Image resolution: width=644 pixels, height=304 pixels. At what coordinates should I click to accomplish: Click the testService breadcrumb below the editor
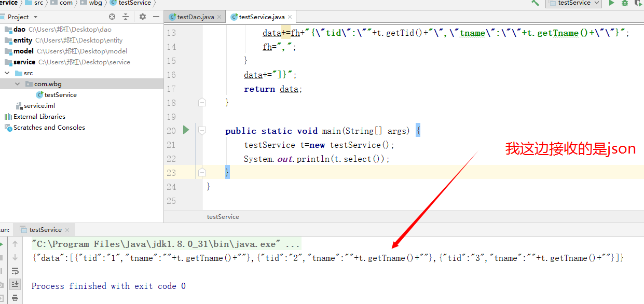223,217
